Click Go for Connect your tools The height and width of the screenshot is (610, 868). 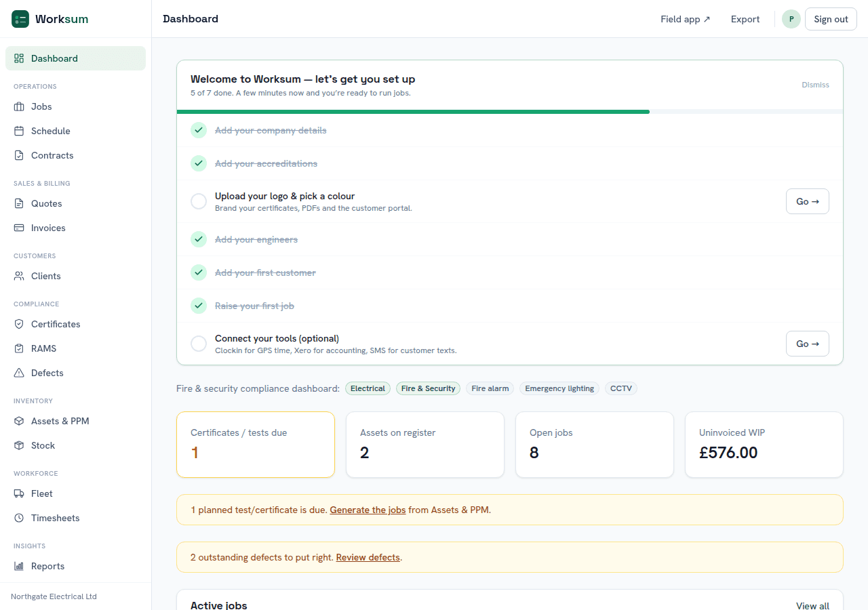coord(808,344)
